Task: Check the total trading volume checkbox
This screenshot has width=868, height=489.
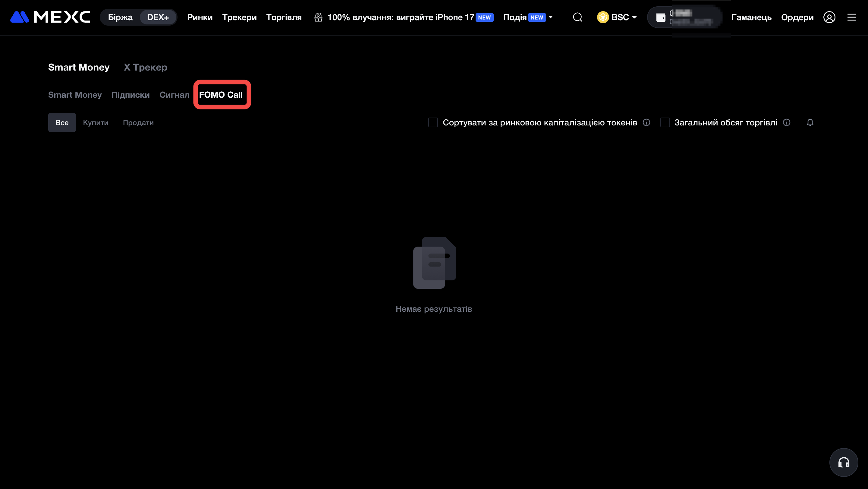Action: pos(665,123)
